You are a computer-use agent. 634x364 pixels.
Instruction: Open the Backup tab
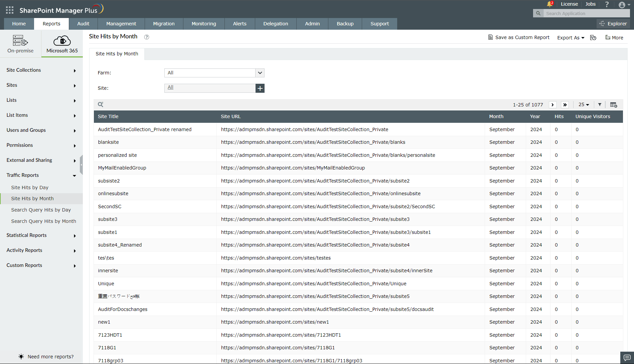[345, 24]
